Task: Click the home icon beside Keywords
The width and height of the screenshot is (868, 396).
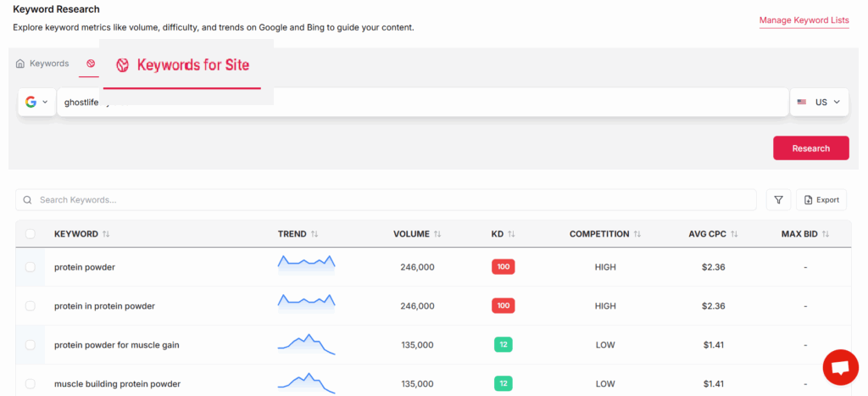Action: pyautogui.click(x=20, y=63)
